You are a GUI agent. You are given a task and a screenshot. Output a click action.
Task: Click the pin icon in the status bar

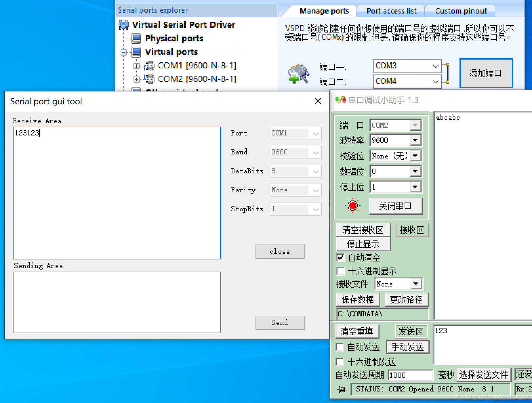coord(341,389)
